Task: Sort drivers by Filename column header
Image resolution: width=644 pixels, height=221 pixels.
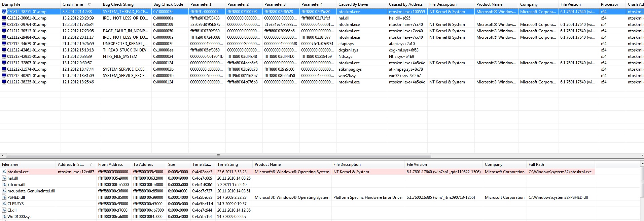Action: point(10,164)
